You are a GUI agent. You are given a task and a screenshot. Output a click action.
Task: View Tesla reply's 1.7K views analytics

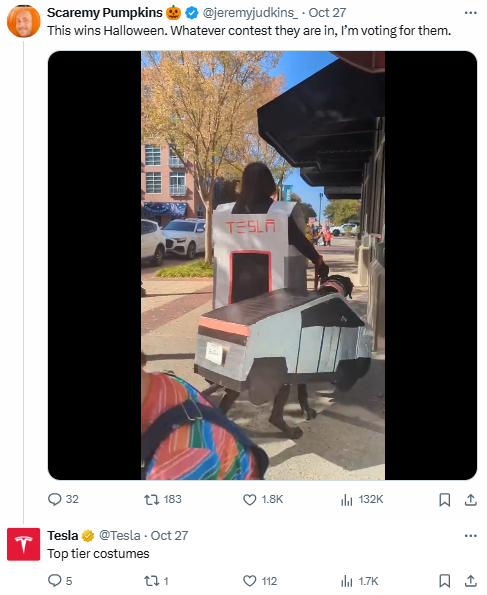point(359,581)
